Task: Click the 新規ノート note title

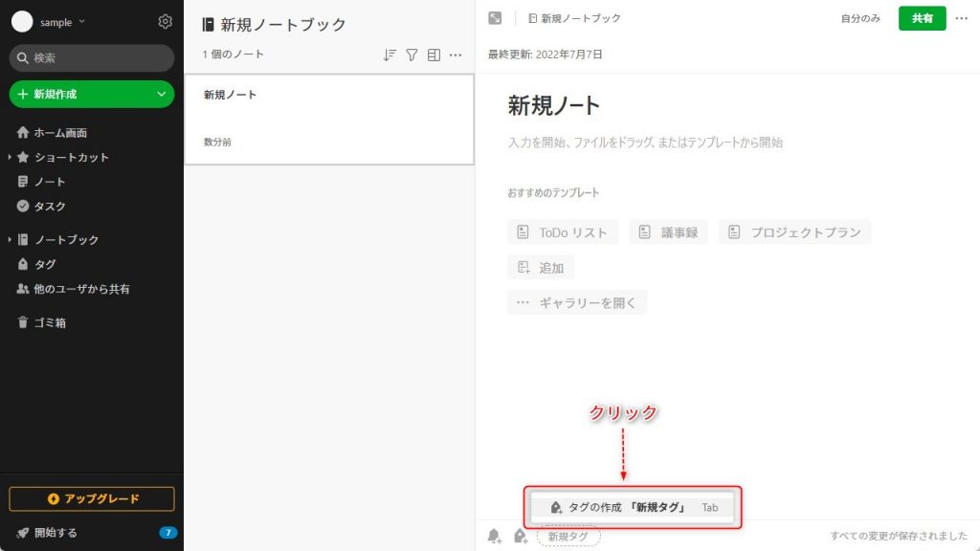Action: click(554, 105)
